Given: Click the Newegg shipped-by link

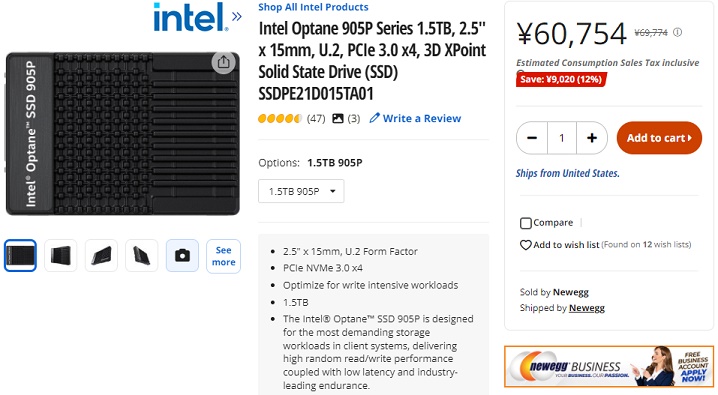Looking at the screenshot, I should click(x=587, y=308).
